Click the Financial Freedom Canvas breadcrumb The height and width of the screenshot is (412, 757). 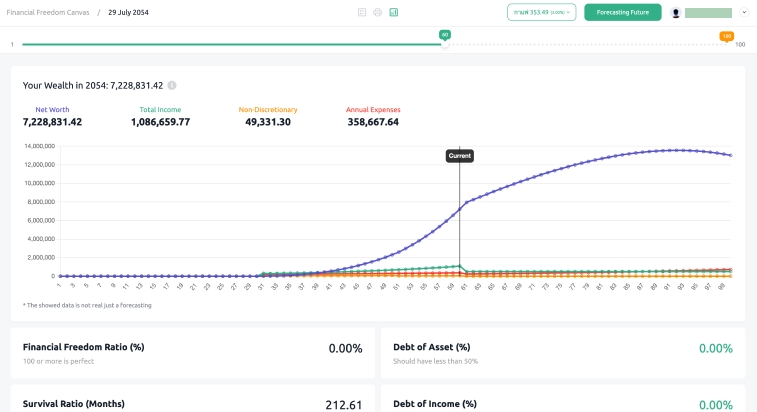(49, 12)
